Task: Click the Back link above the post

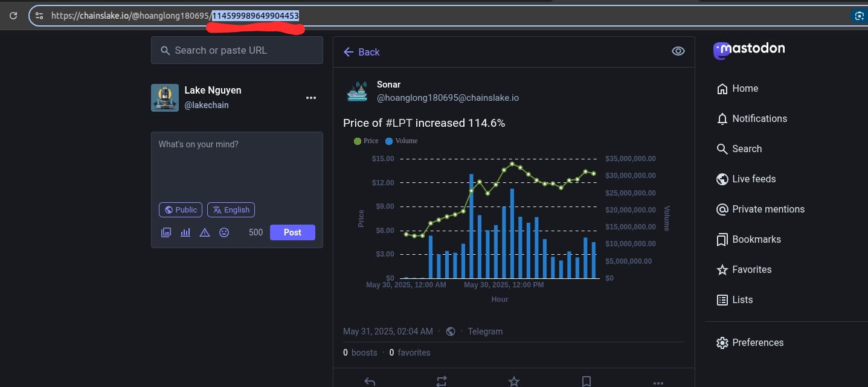Action: (361, 52)
